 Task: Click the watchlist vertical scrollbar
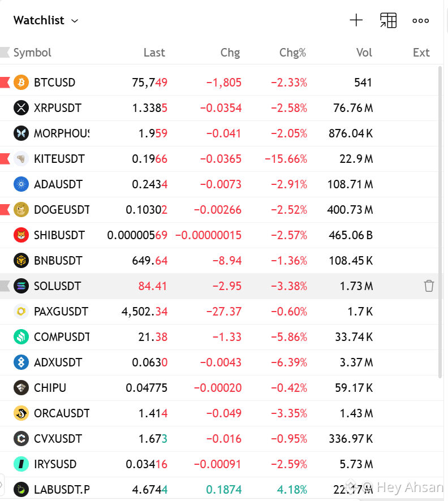440,222
